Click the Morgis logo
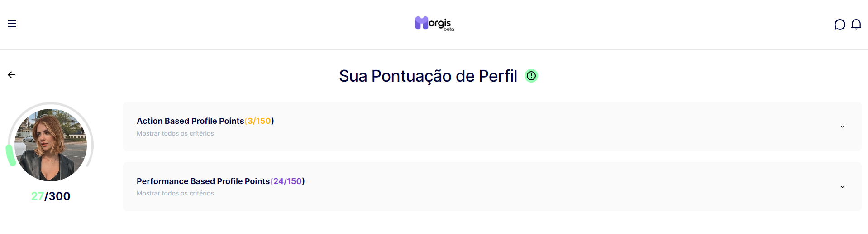 click(x=434, y=23)
